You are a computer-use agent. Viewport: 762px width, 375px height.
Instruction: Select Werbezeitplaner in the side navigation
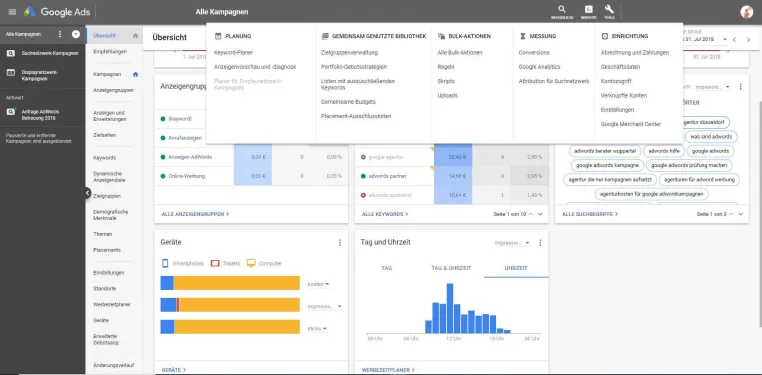112,305
